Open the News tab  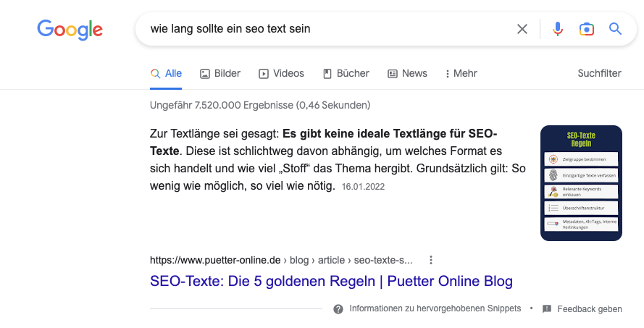pyautogui.click(x=407, y=74)
